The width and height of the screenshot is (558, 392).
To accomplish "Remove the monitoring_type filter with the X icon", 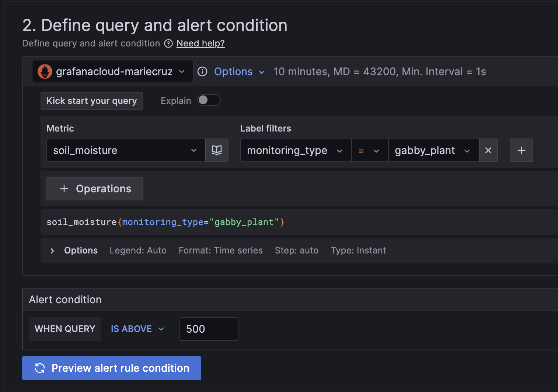I will point(488,150).
